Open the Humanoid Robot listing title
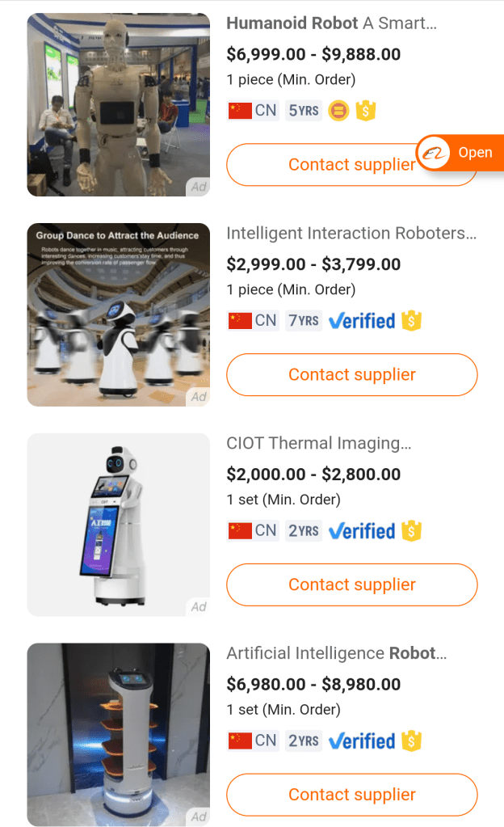 (331, 23)
